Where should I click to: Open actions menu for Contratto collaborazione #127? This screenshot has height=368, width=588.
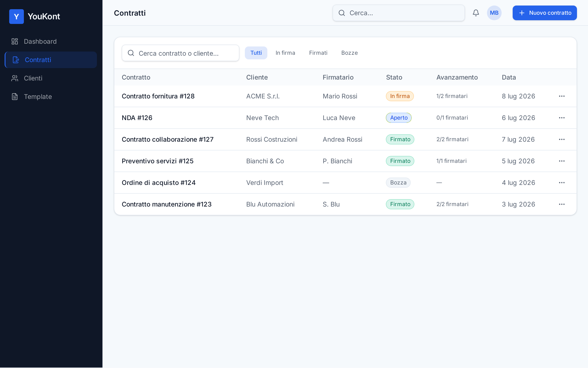point(562,139)
